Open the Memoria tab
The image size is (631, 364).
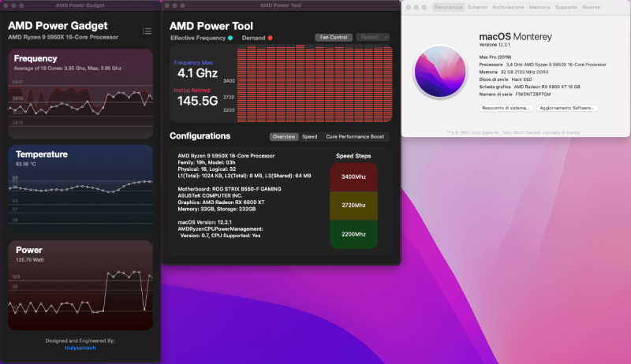pyautogui.click(x=540, y=7)
